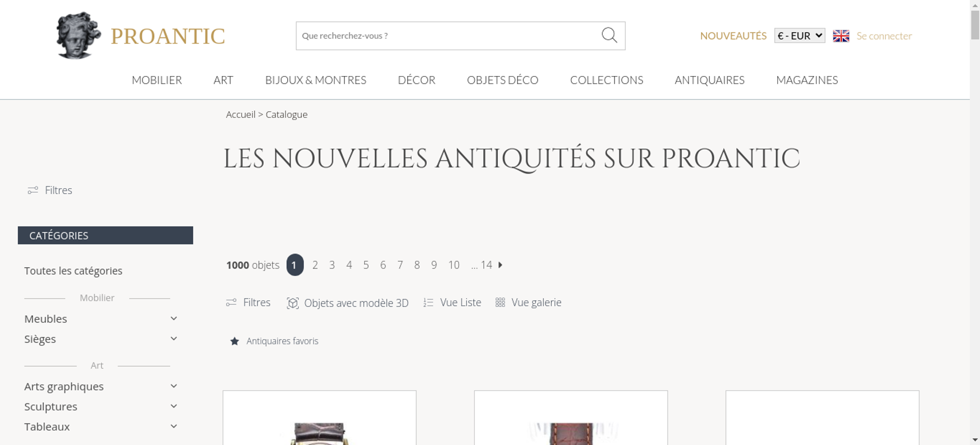Click the Proantic bust logo
Image resolution: width=980 pixels, height=445 pixels.
click(78, 35)
